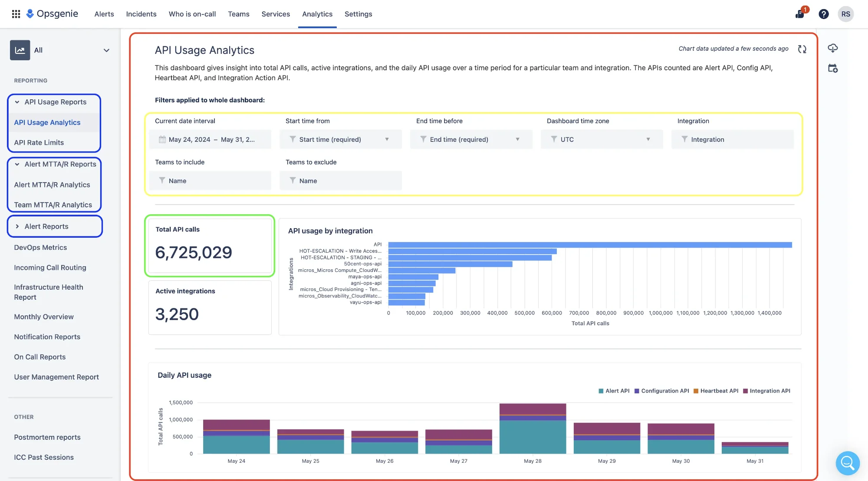Viewport: 868px width, 481px height.
Task: Open the API Rate Limits report
Action: coord(39,142)
